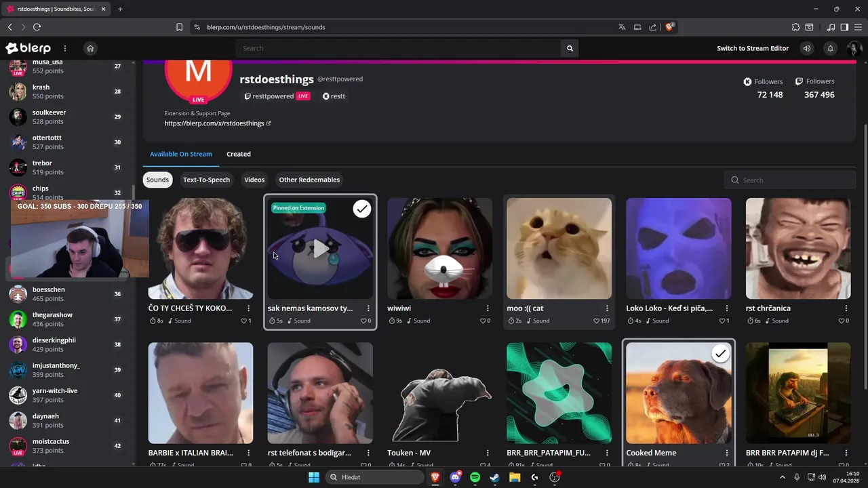
Task: Open the blerp.com/x/rstdoesthings link
Action: pos(214,123)
